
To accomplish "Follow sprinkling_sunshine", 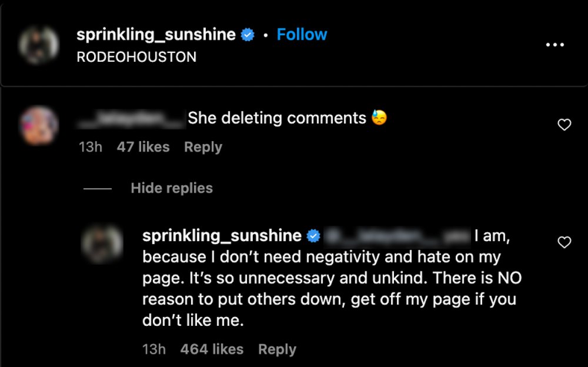I will [x=302, y=34].
